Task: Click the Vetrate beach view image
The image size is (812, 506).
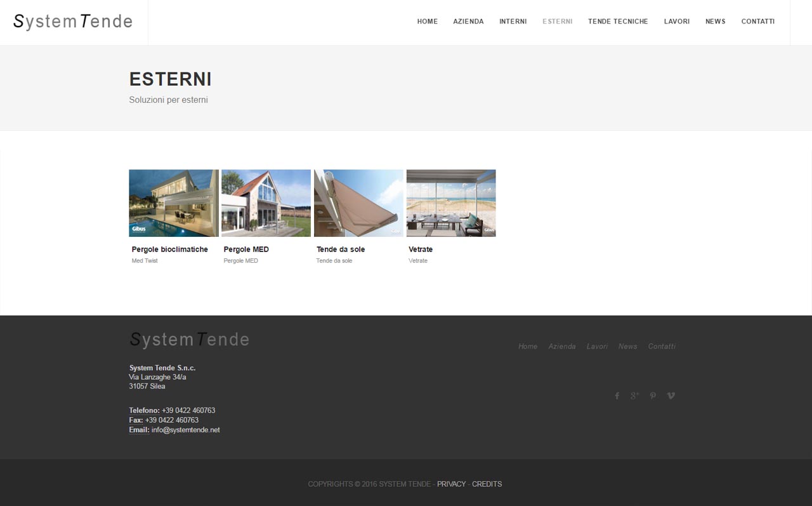Action: tap(451, 203)
